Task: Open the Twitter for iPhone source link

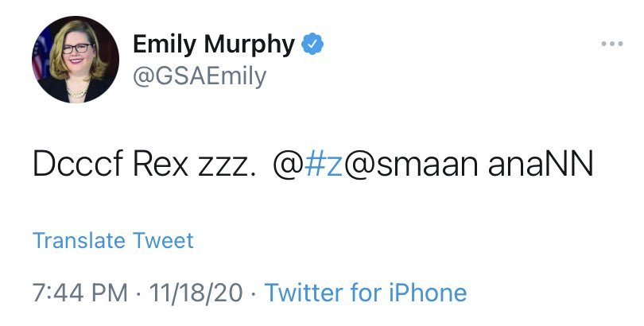Action: (x=365, y=293)
